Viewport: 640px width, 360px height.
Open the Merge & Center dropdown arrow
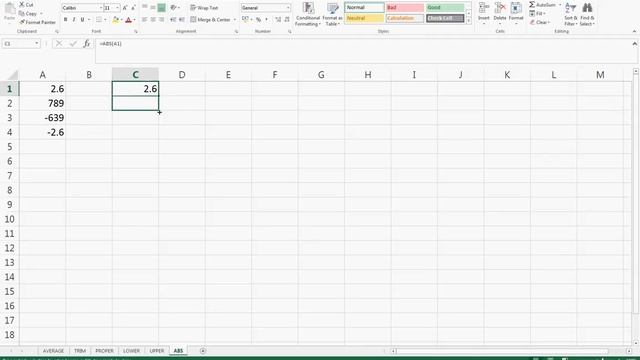235,20
